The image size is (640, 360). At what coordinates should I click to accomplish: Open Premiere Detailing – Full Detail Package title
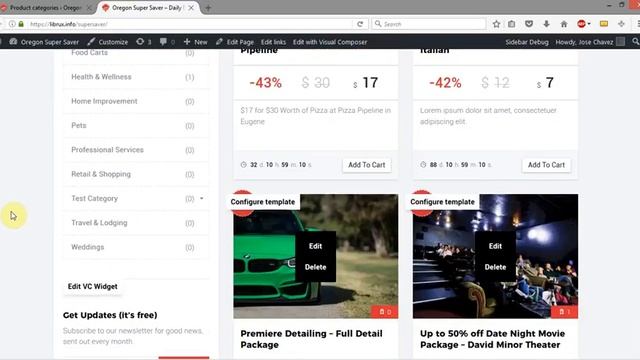tap(311, 339)
